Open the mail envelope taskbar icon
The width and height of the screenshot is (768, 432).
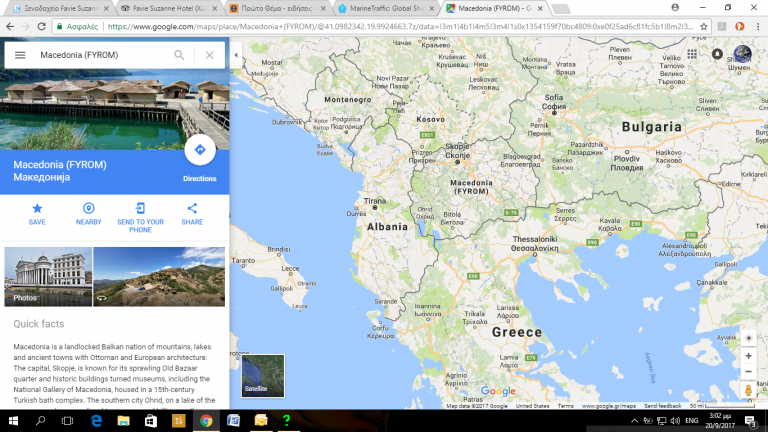click(261, 421)
